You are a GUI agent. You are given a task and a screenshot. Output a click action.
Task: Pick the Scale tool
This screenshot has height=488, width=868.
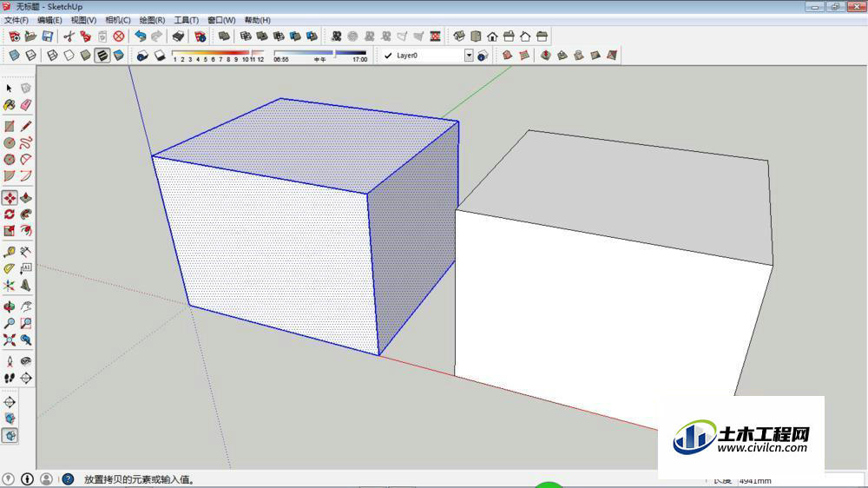(x=10, y=230)
